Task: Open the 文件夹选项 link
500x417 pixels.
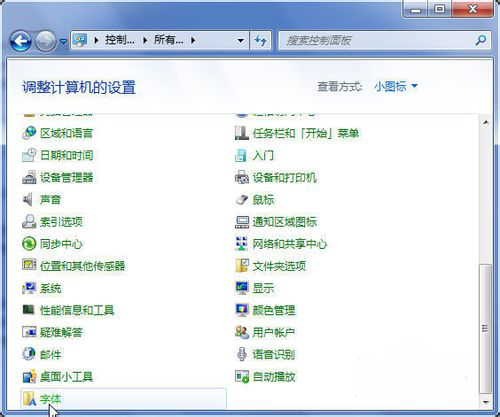Action: click(279, 266)
